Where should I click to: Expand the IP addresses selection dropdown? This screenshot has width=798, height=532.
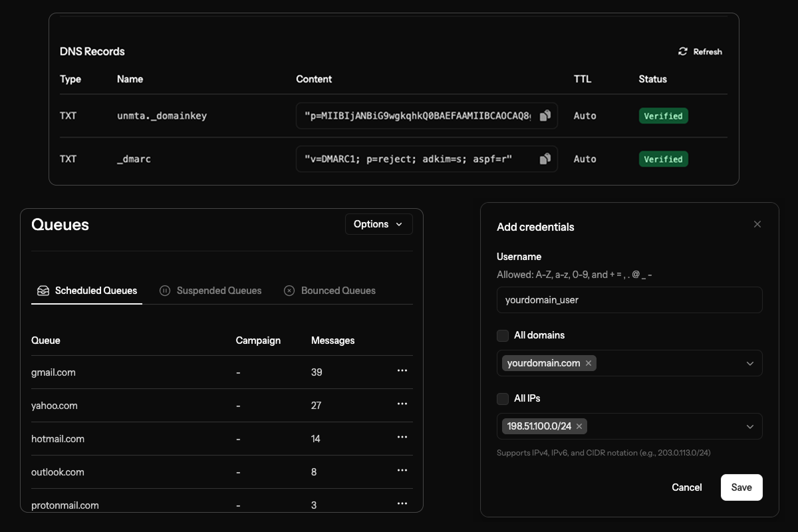point(749,427)
